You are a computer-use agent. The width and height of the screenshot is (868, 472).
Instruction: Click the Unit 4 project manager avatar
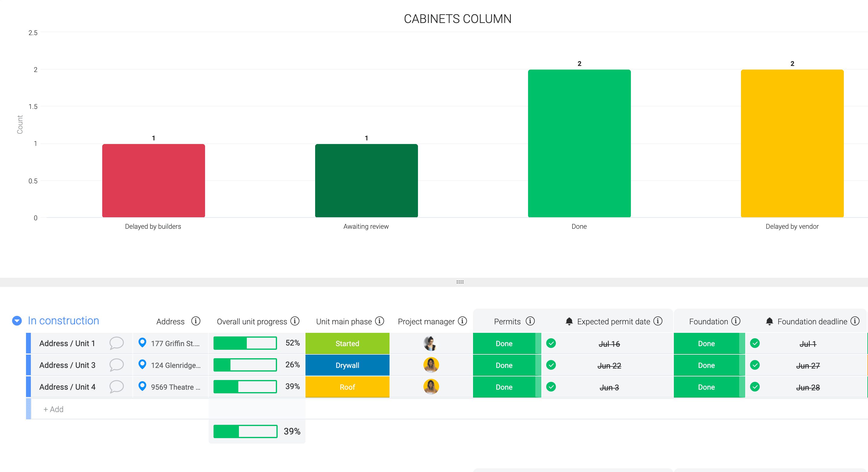[431, 387]
